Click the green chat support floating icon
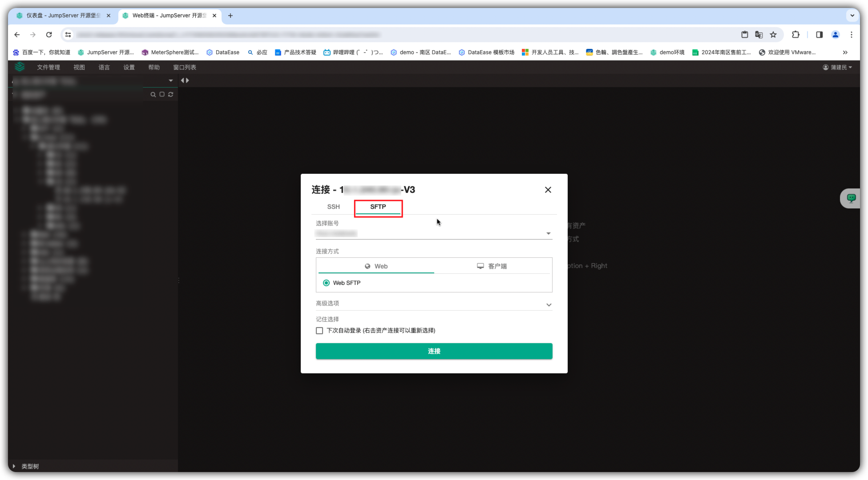 click(x=851, y=198)
